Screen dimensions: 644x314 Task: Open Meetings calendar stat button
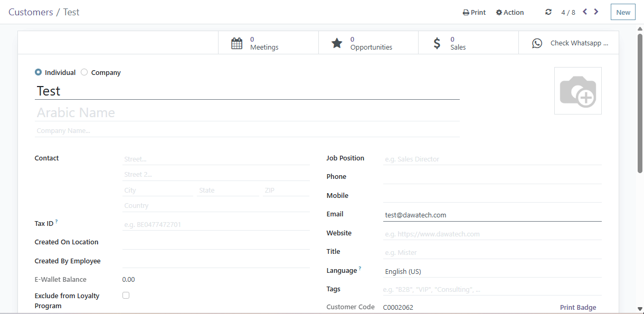coord(268,43)
